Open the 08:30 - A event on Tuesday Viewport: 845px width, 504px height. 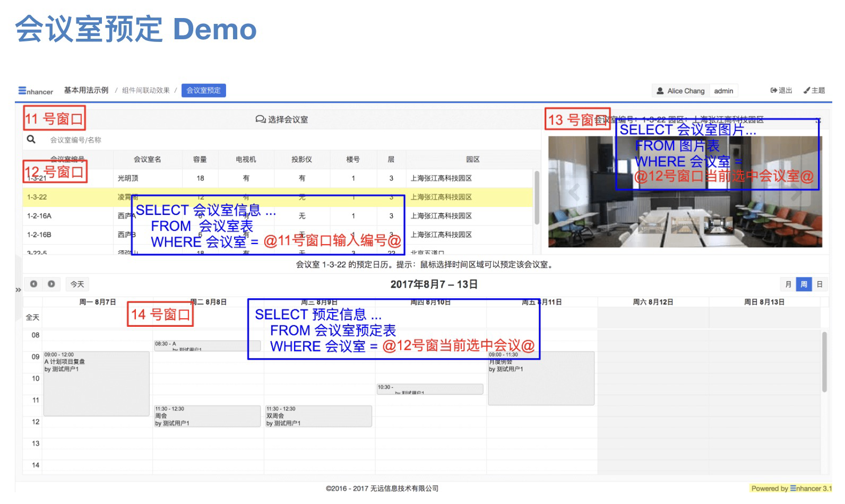(207, 346)
